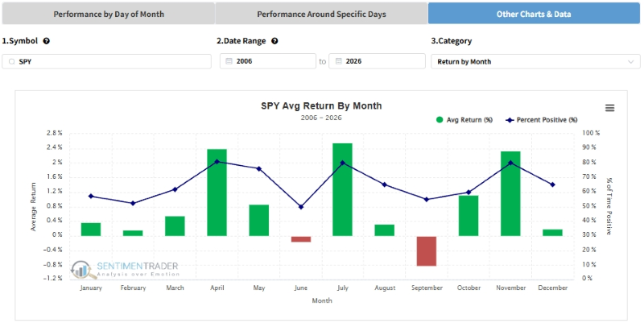Open the chart hamburger context menu

610,108
